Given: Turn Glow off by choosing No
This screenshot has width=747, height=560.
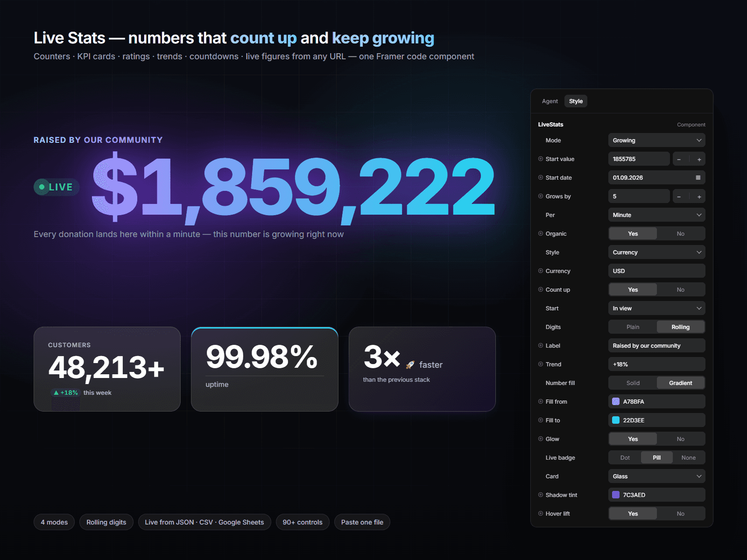Looking at the screenshot, I should [681, 439].
